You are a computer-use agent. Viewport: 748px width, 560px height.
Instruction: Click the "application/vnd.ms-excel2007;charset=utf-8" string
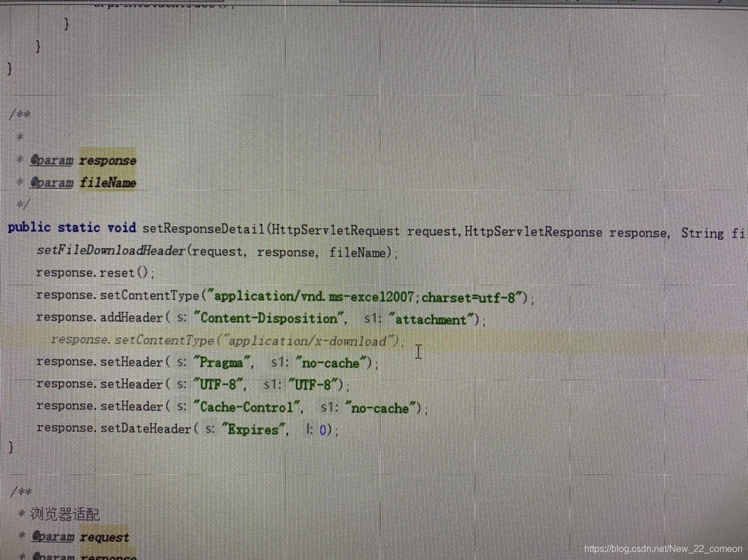[x=365, y=297]
